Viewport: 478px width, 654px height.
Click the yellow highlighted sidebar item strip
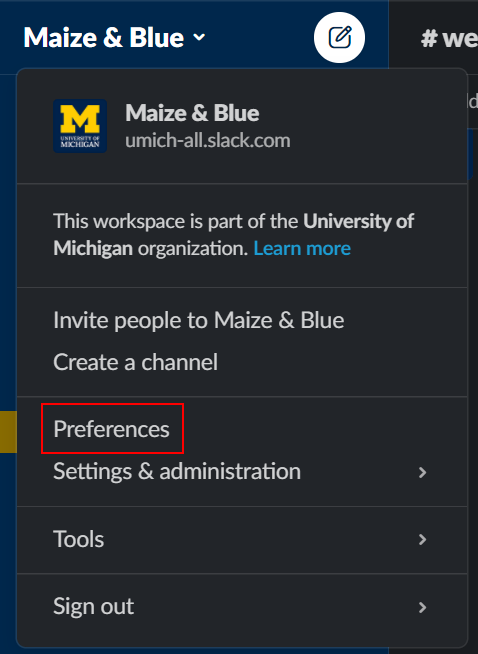tap(8, 432)
